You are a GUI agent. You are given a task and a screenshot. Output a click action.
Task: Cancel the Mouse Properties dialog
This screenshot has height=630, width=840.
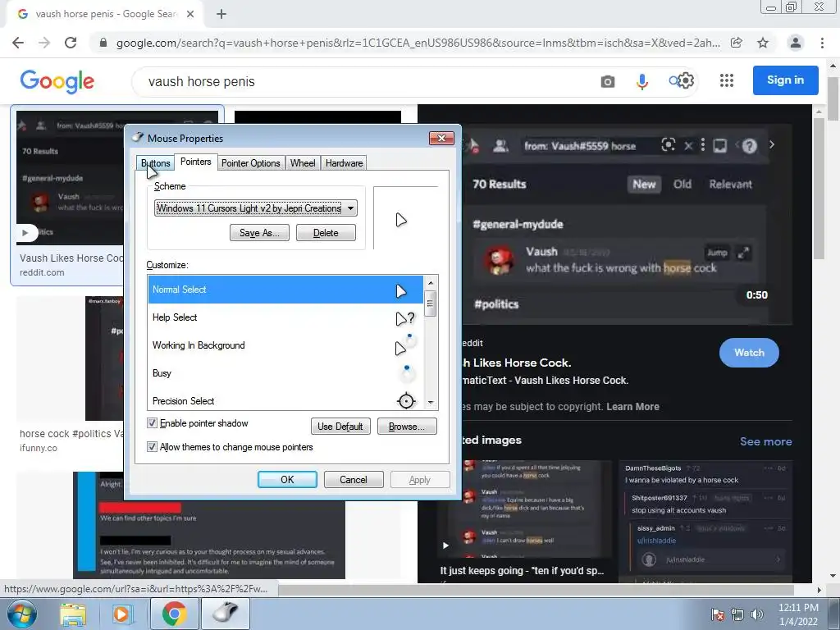click(x=354, y=479)
